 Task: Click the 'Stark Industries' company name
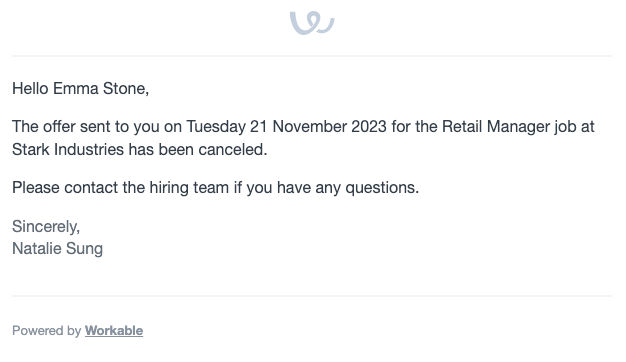[x=68, y=149]
